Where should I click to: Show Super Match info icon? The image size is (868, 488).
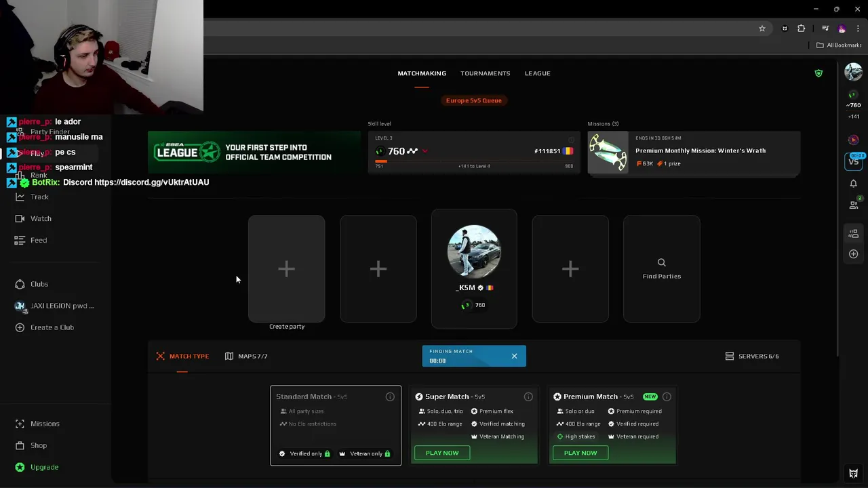(528, 396)
